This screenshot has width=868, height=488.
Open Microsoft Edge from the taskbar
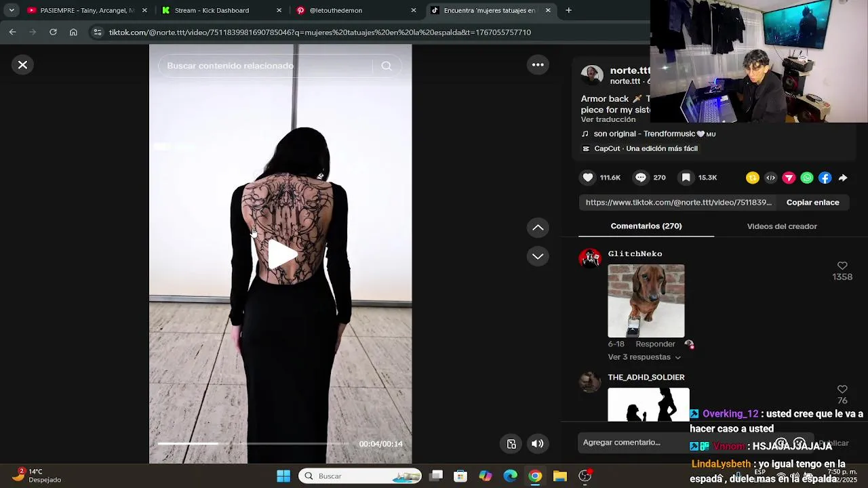tap(511, 476)
